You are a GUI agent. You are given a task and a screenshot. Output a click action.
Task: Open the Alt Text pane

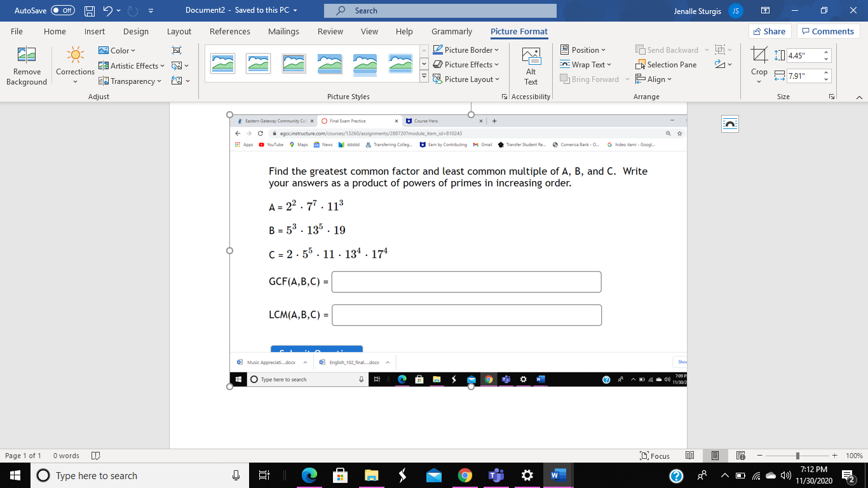[x=531, y=66]
